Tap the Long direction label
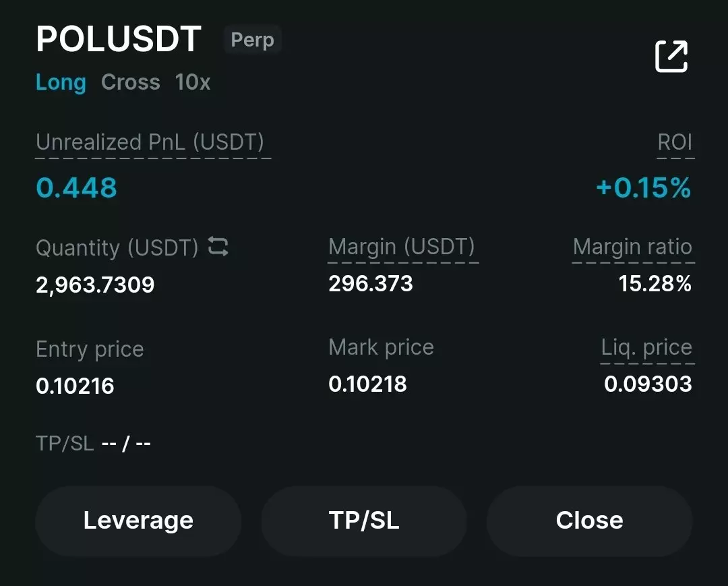This screenshot has width=728, height=586. click(61, 83)
